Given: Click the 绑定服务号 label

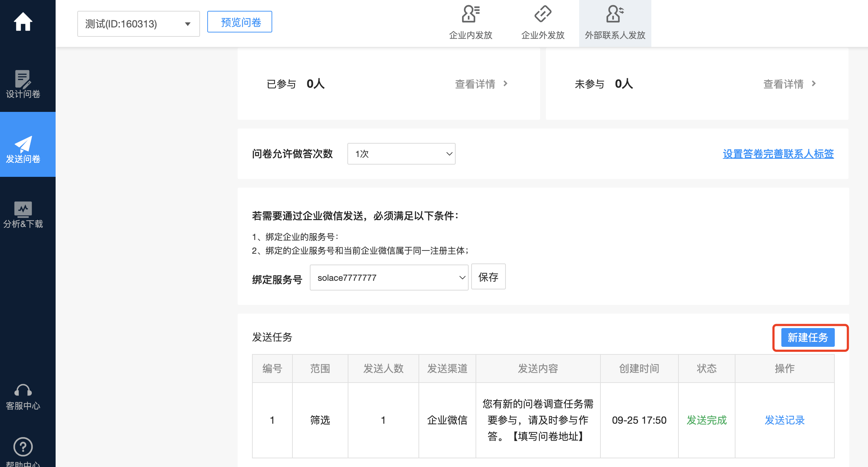Looking at the screenshot, I should (277, 280).
